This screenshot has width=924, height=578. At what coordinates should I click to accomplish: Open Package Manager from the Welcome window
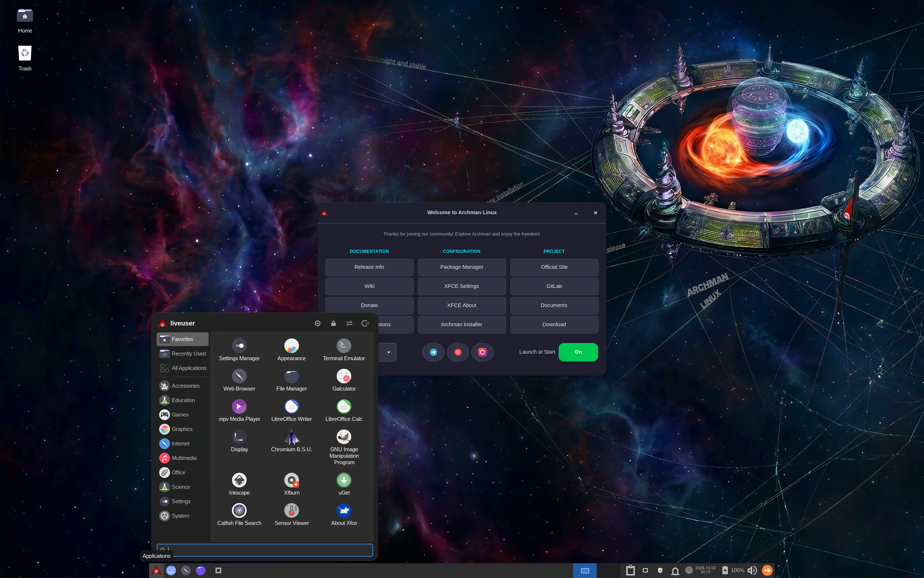click(462, 267)
